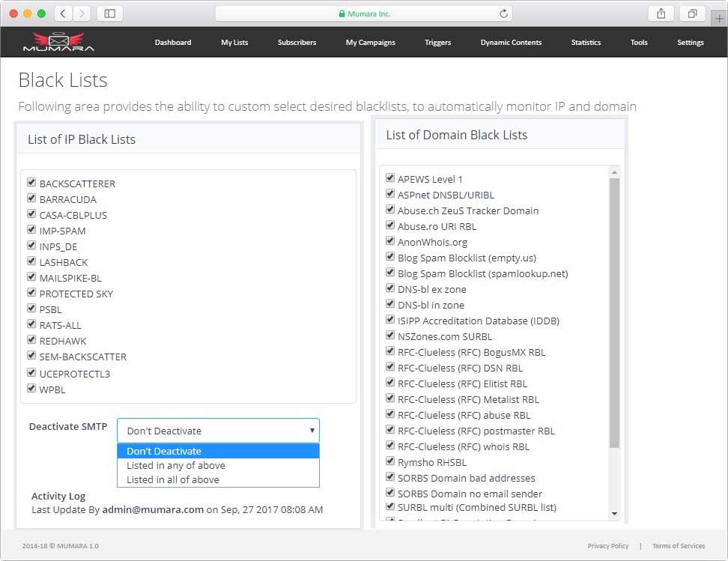Open the Deactivate SMTP dropdown
The height and width of the screenshot is (561, 728).
click(x=217, y=431)
